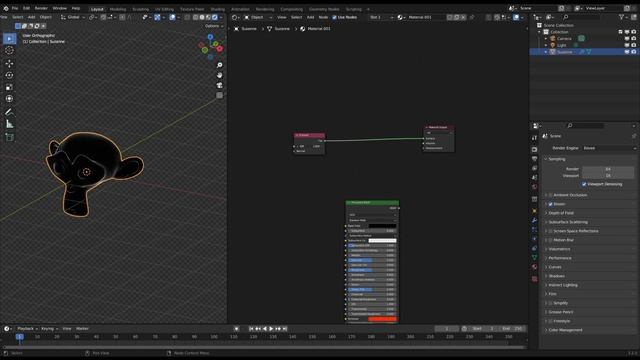Screen dimensions: 640x360
Task: Open the viewport Options popover button
Action: tap(214, 26)
